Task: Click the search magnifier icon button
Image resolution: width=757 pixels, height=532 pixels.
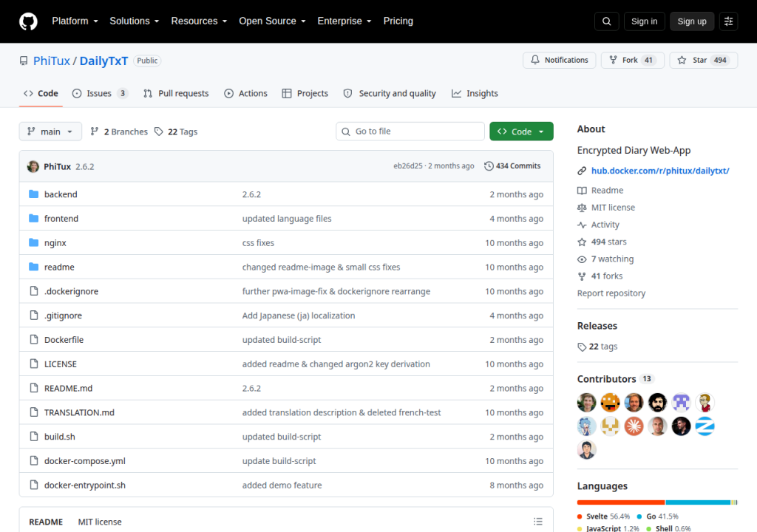Action: click(606, 21)
